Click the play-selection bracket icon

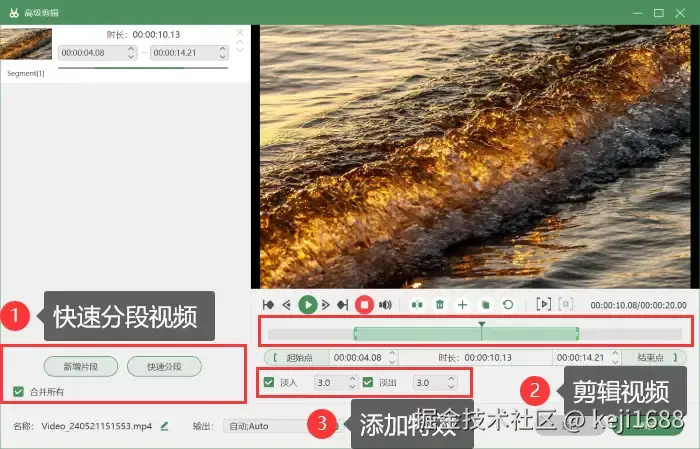(543, 304)
